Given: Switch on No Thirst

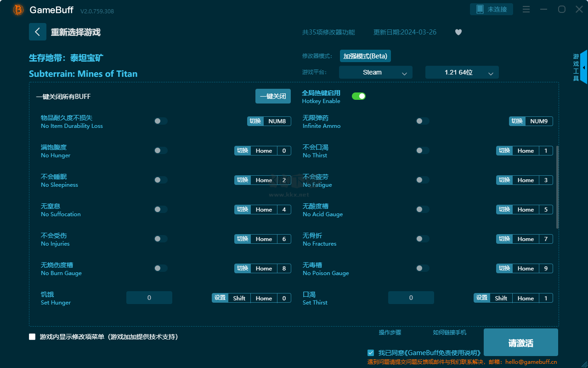Looking at the screenshot, I should [x=422, y=150].
